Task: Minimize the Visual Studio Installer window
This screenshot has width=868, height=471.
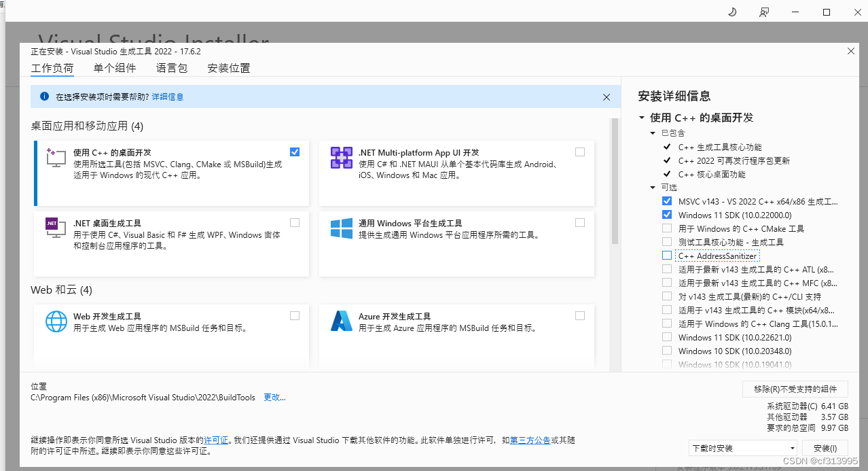Action: (x=795, y=12)
